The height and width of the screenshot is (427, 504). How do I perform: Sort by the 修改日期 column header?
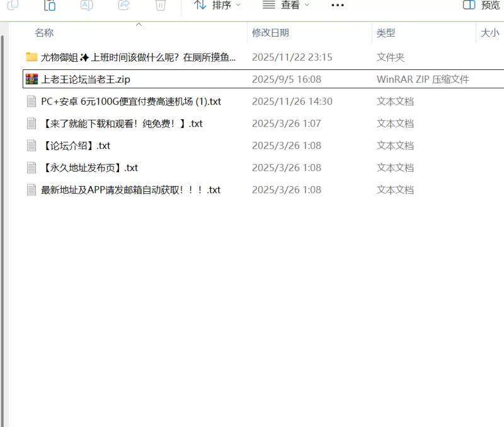click(270, 33)
